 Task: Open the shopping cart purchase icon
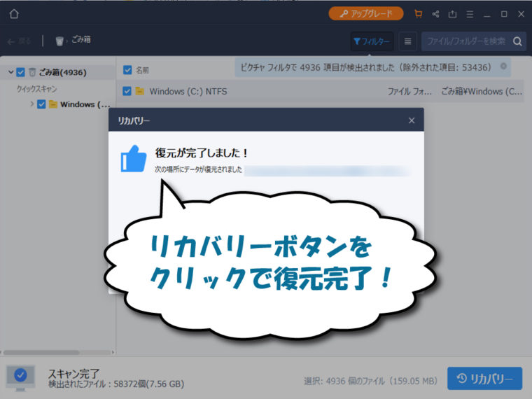tap(419, 14)
